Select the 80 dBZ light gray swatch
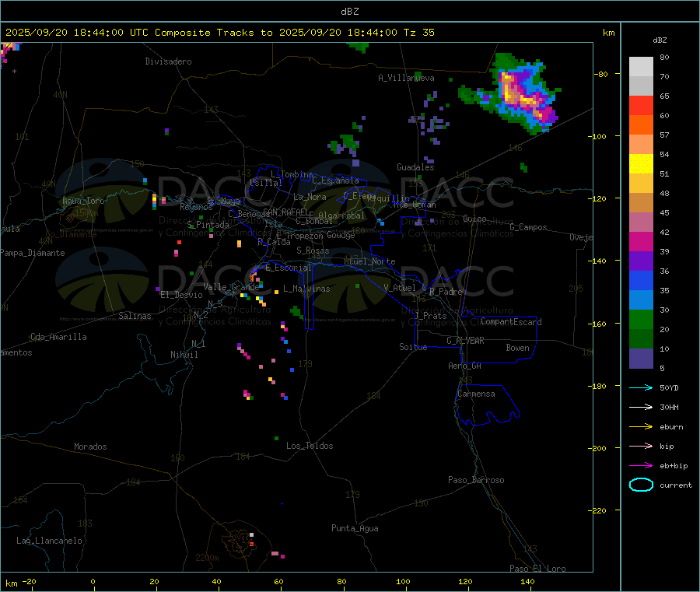Screen dimensions: 700x592 point(641,67)
